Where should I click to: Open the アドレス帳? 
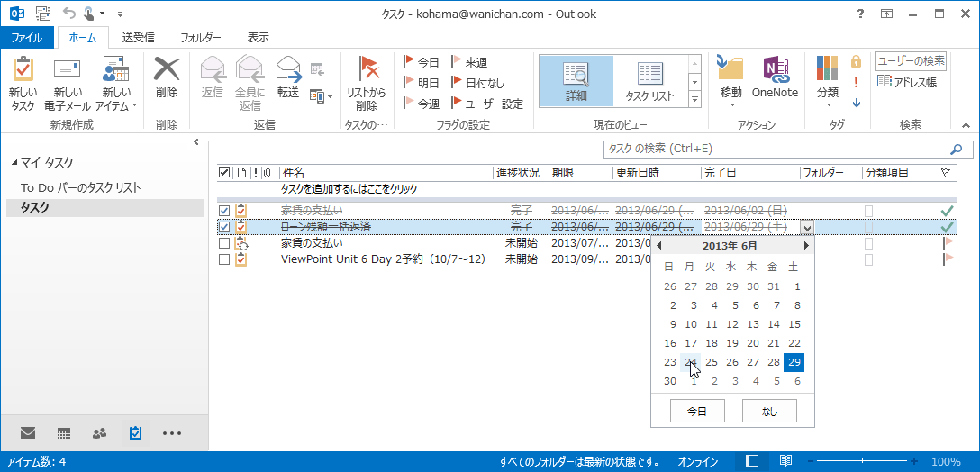[907, 82]
